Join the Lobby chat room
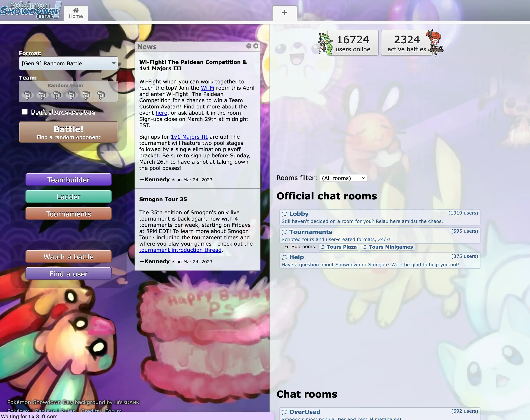The width and height of the screenshot is (530, 420). click(380, 217)
